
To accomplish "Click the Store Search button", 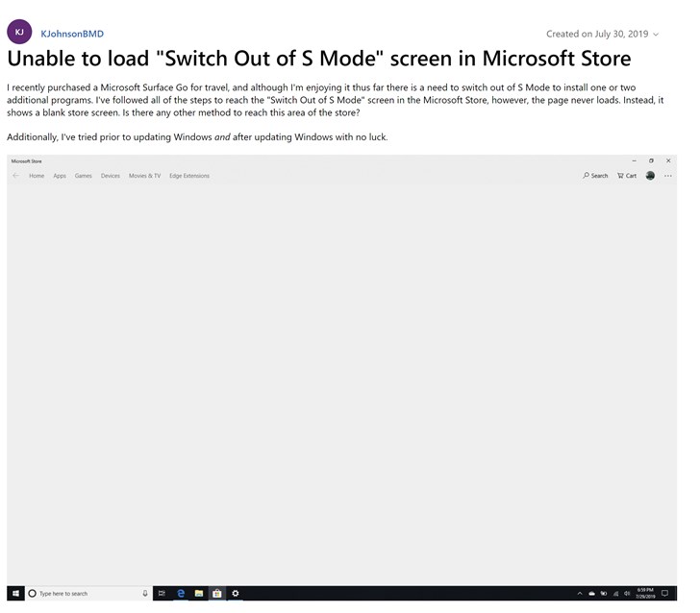I will tap(595, 176).
